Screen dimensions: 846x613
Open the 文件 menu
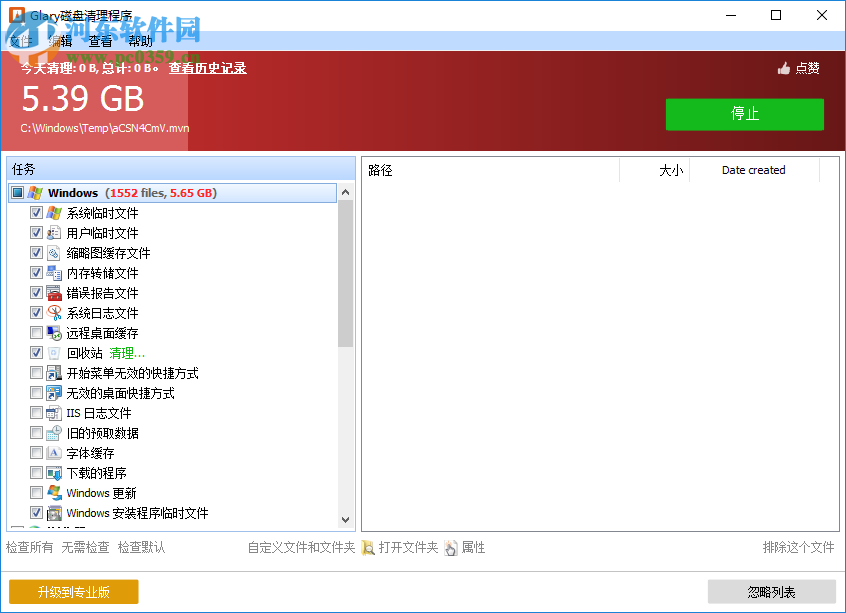pos(21,41)
